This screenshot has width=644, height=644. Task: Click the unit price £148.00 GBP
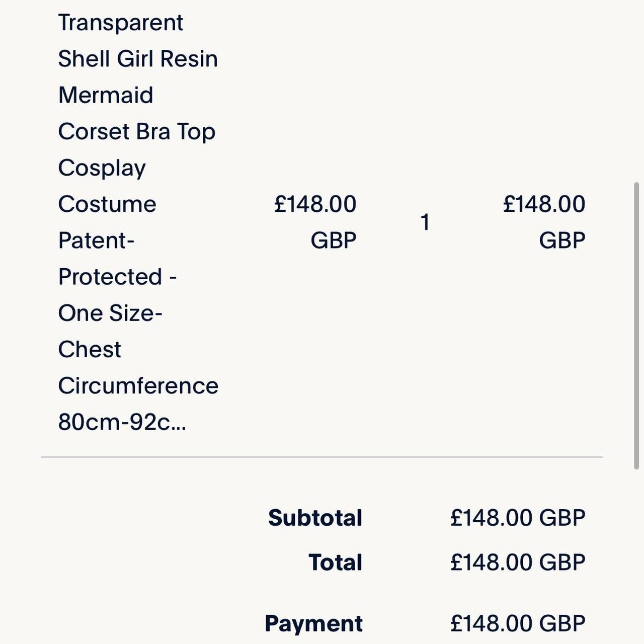click(x=315, y=222)
